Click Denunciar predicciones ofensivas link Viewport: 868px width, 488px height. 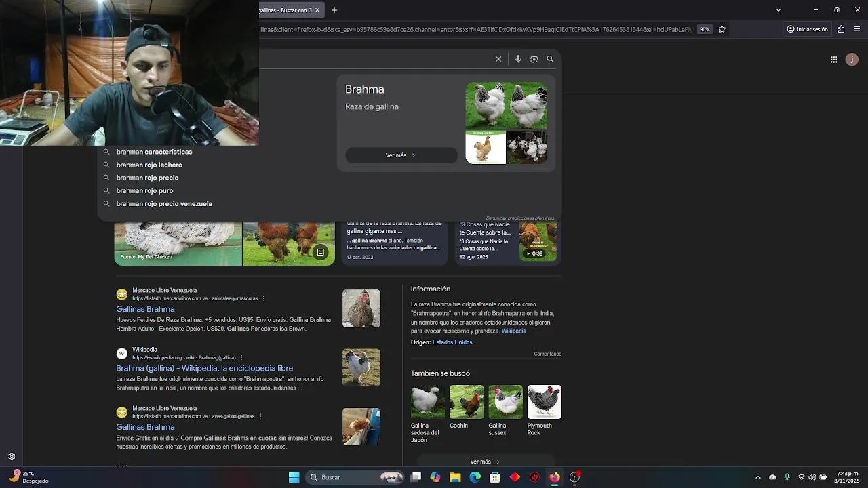tap(519, 218)
